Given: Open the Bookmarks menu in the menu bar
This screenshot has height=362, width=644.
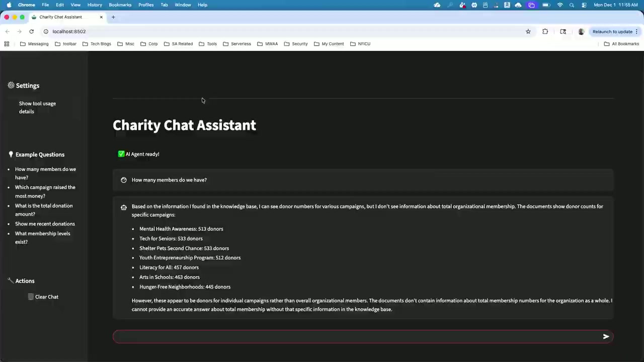Looking at the screenshot, I should tap(120, 5).
